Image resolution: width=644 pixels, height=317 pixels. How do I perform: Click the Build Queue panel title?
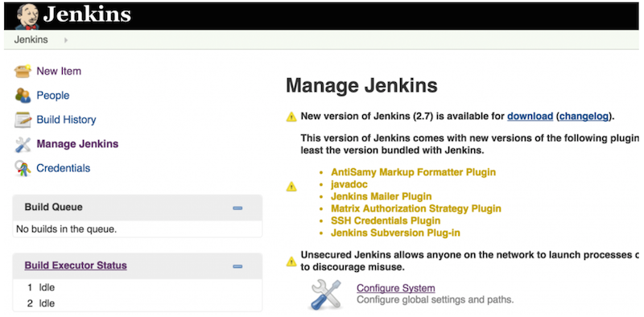[53, 207]
